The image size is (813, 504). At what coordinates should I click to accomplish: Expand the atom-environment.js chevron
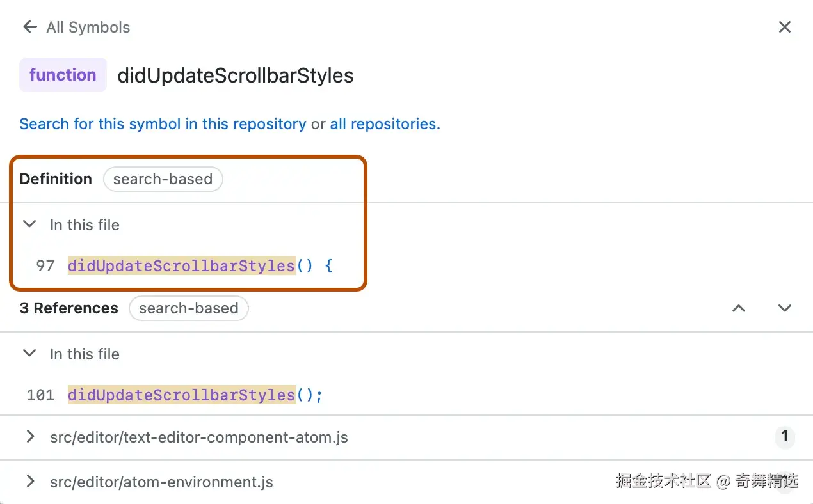29,482
